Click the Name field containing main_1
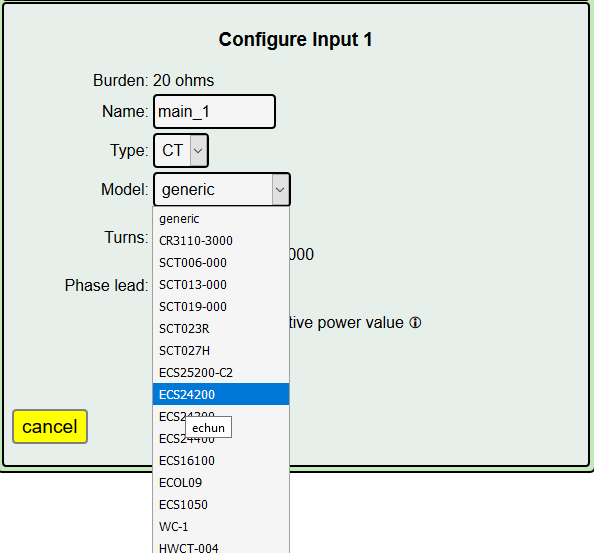 coord(214,111)
